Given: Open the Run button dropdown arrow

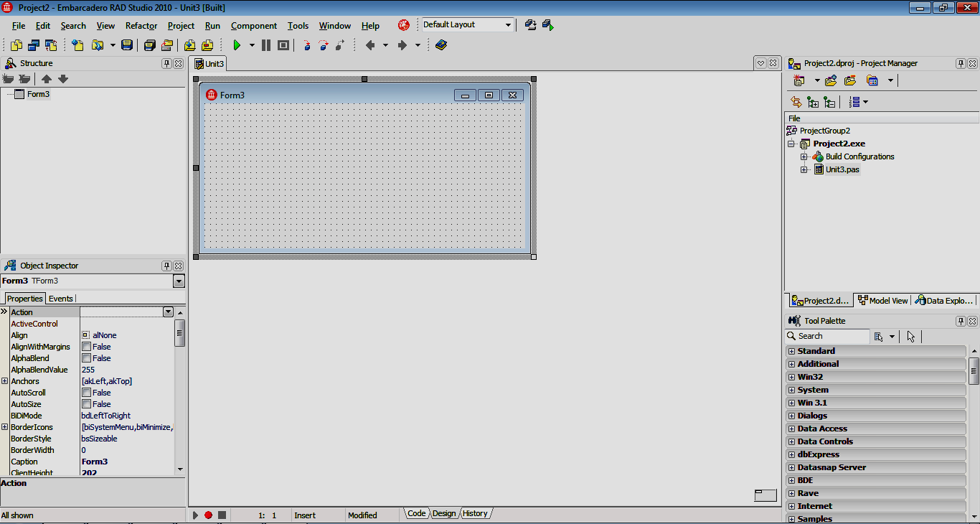Looking at the screenshot, I should (x=252, y=45).
